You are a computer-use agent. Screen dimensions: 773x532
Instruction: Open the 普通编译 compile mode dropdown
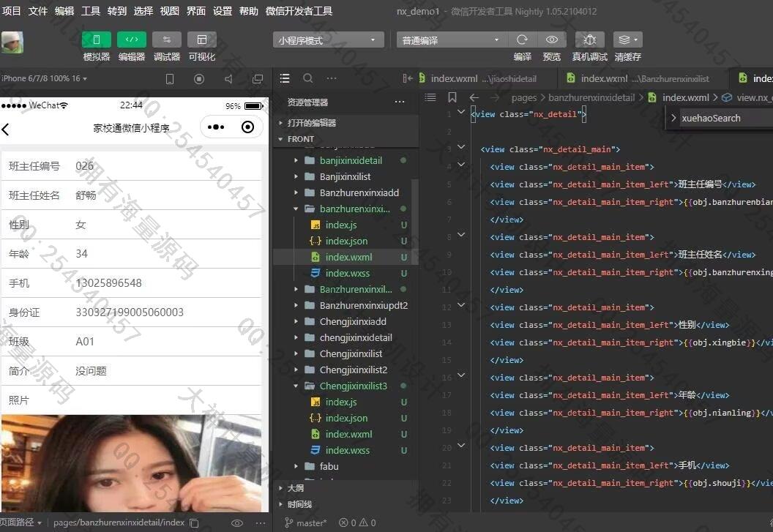pyautogui.click(x=452, y=40)
